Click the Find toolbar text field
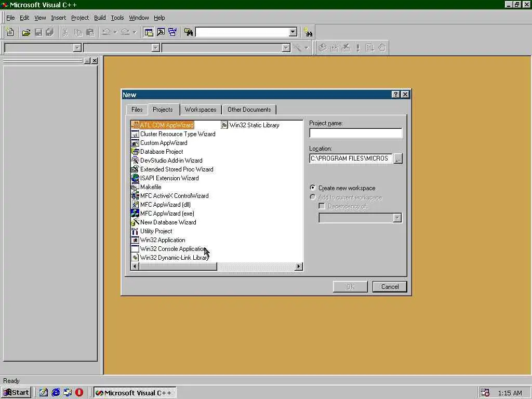The image size is (532, 399). (x=242, y=32)
